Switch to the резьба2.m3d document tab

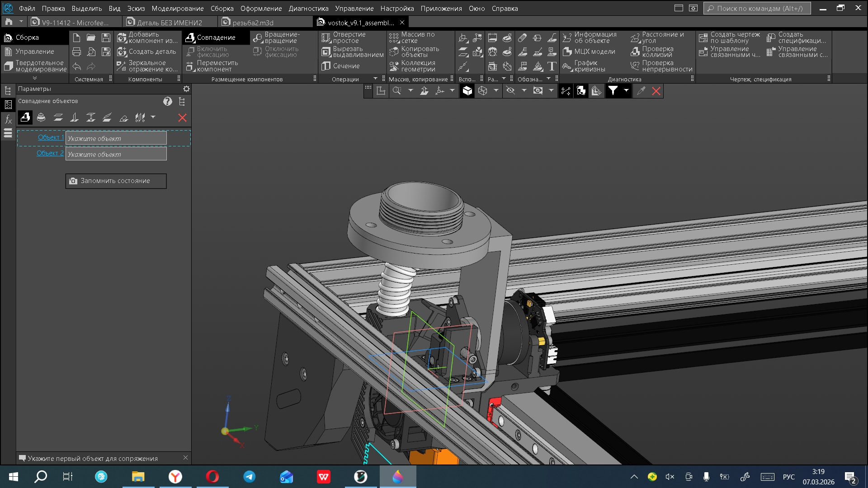pos(253,23)
